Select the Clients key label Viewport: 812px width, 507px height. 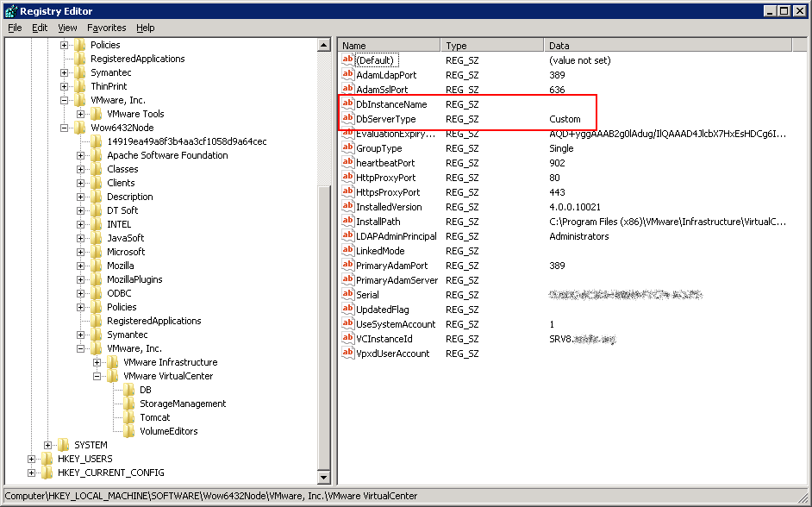point(121,183)
